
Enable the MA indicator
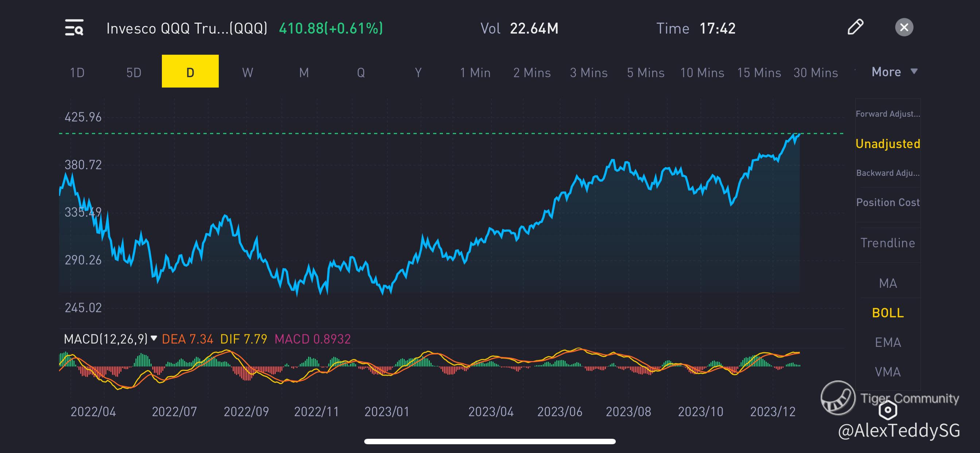click(x=887, y=283)
